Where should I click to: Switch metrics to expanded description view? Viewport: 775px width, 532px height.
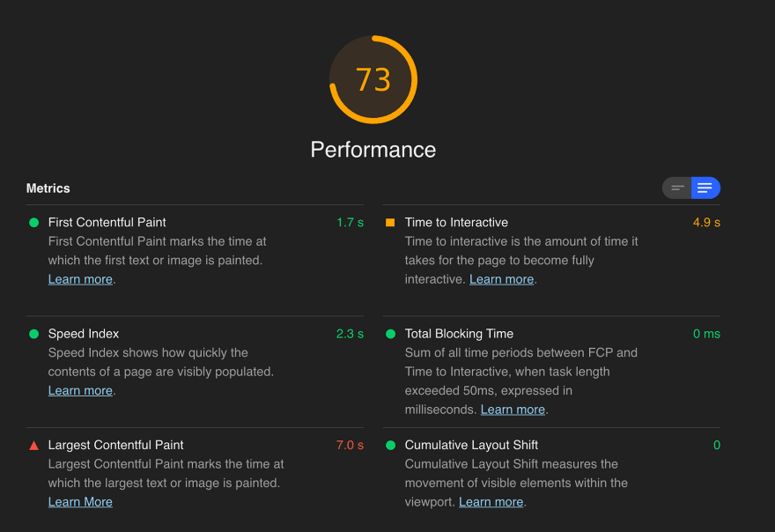[x=705, y=188]
